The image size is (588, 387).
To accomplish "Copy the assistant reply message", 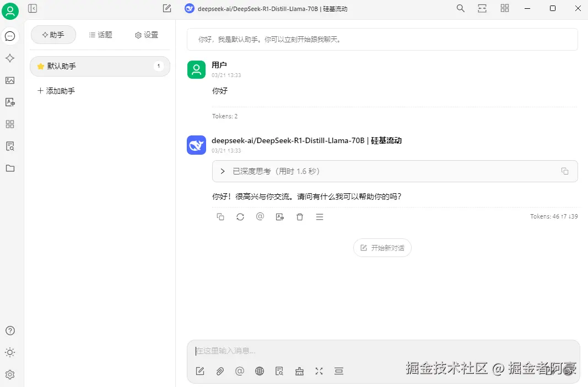I will coord(220,216).
